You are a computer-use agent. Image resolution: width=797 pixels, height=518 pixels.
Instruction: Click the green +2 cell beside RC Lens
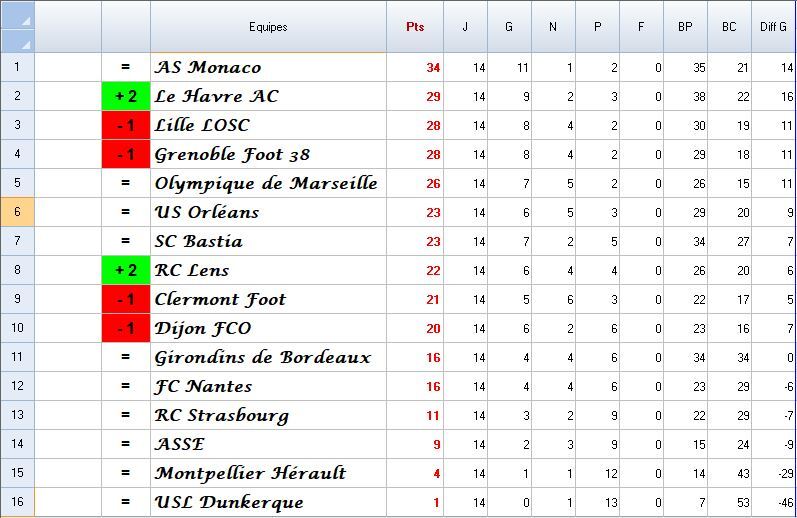(x=126, y=270)
